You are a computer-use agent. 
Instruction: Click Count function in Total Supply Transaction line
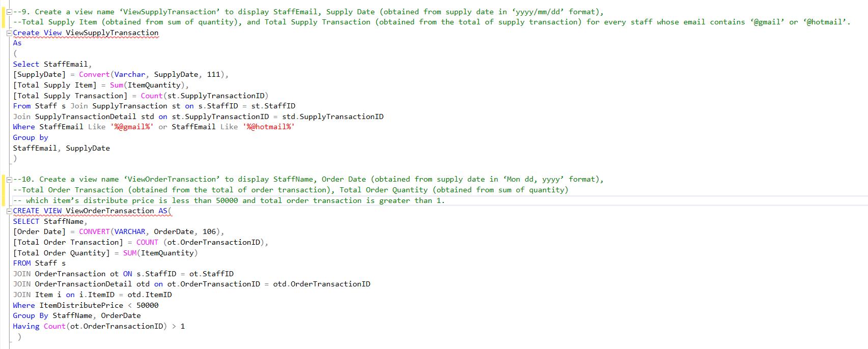coord(151,96)
